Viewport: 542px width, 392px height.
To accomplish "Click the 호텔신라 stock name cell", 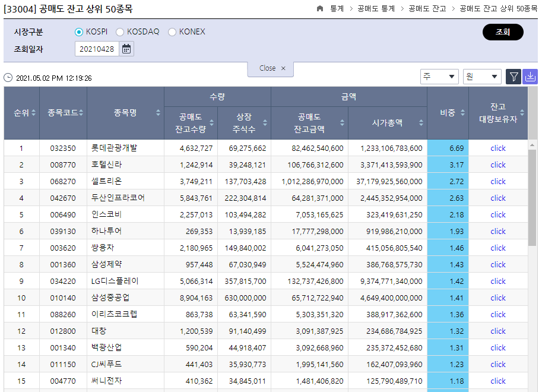I will [125, 165].
